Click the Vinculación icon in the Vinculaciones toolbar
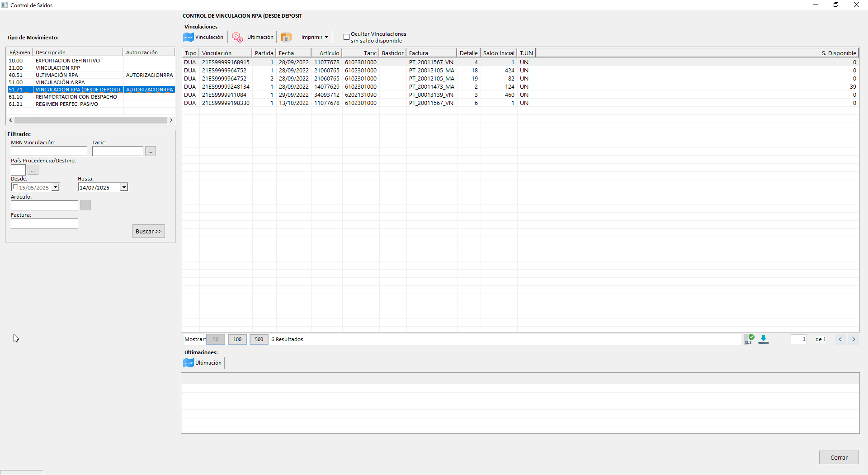Screen dimensions: 868x475 click(x=189, y=37)
